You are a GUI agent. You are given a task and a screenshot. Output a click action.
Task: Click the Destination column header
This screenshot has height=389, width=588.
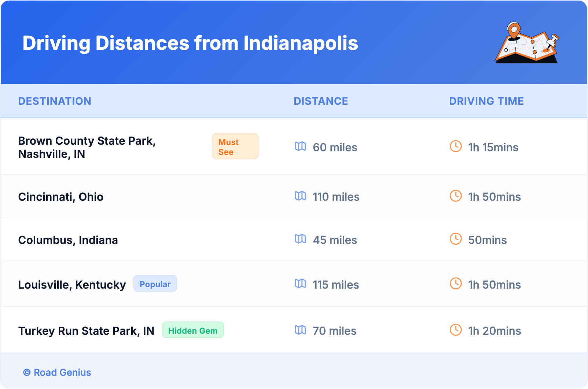pos(55,101)
